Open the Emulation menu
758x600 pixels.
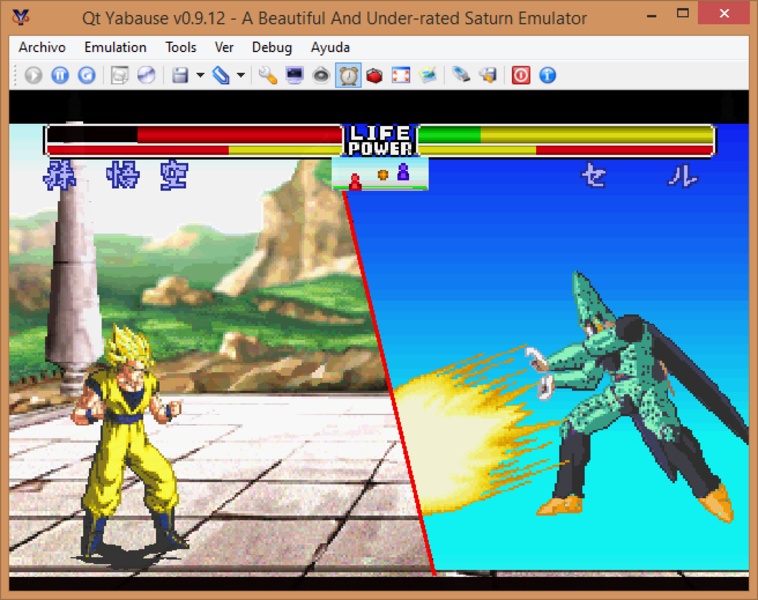pos(115,47)
